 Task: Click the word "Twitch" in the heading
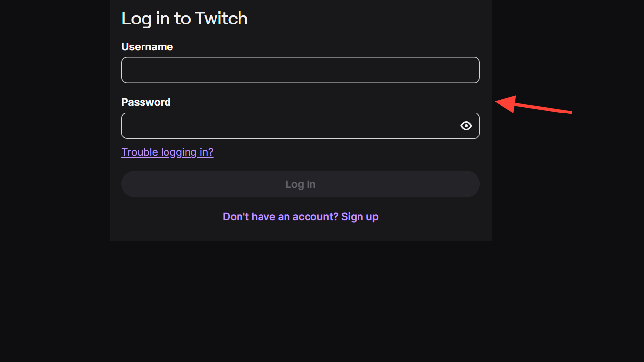click(x=221, y=19)
